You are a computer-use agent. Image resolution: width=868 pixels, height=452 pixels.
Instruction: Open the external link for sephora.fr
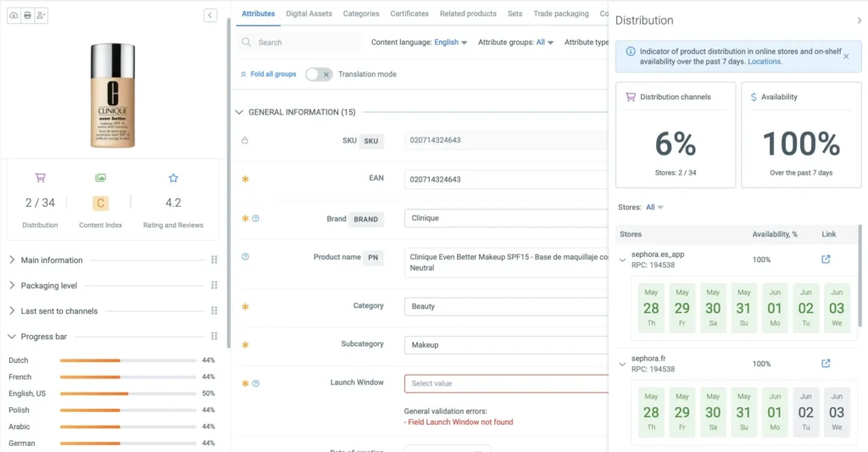coord(826,363)
